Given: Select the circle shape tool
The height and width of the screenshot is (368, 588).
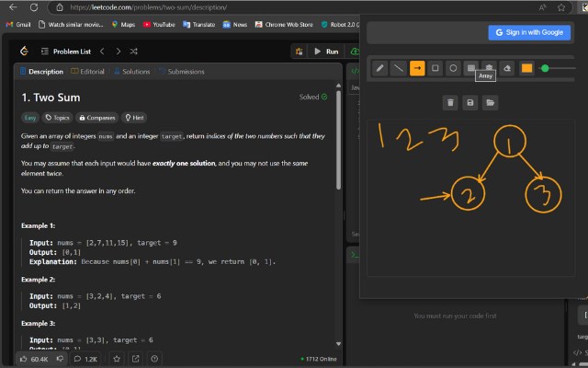Looking at the screenshot, I should point(453,68).
